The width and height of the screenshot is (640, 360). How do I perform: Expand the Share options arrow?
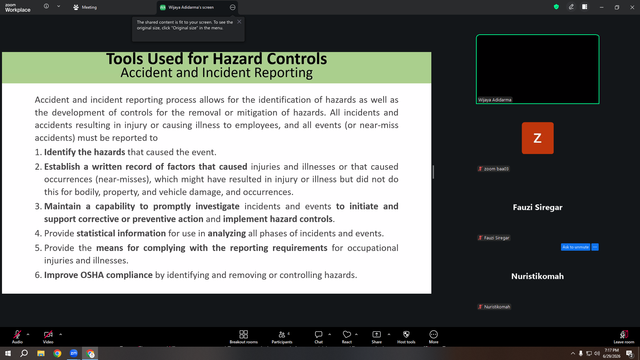click(x=389, y=334)
